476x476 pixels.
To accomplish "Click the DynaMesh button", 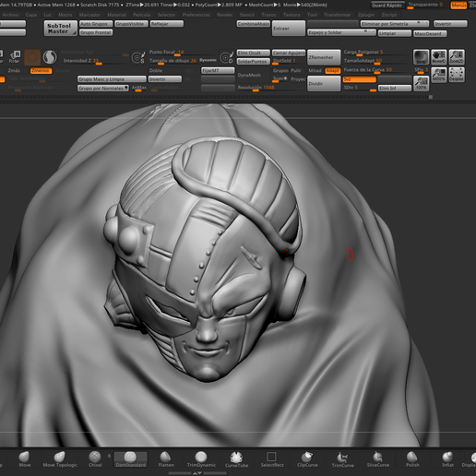I will [x=249, y=75].
